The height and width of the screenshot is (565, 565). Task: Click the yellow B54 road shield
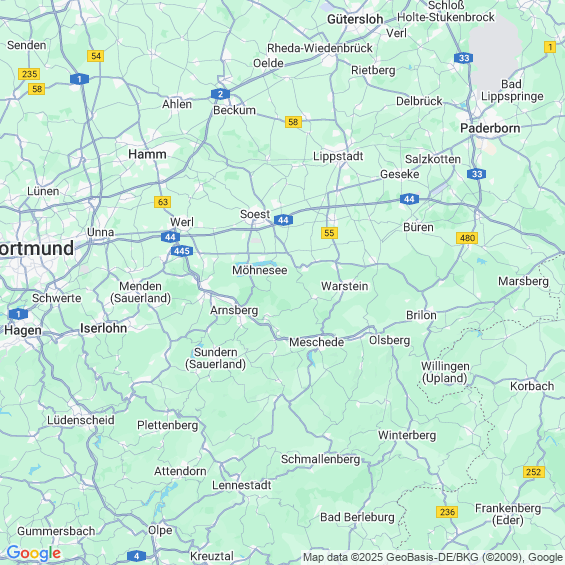point(95,56)
